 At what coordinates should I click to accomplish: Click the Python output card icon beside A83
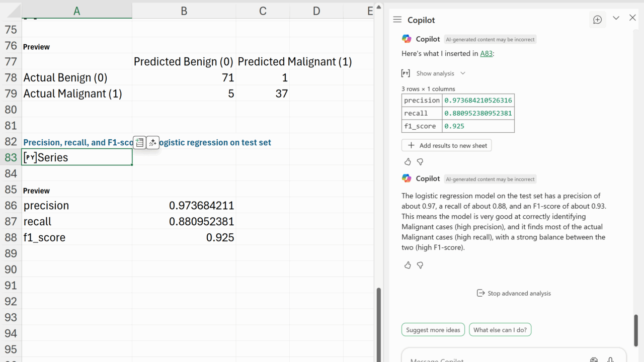click(x=140, y=143)
